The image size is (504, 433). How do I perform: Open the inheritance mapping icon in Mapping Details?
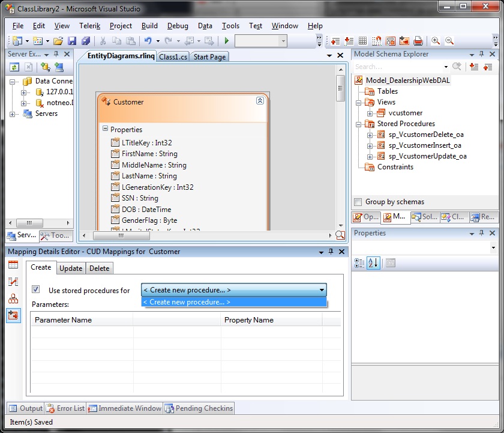(x=13, y=299)
